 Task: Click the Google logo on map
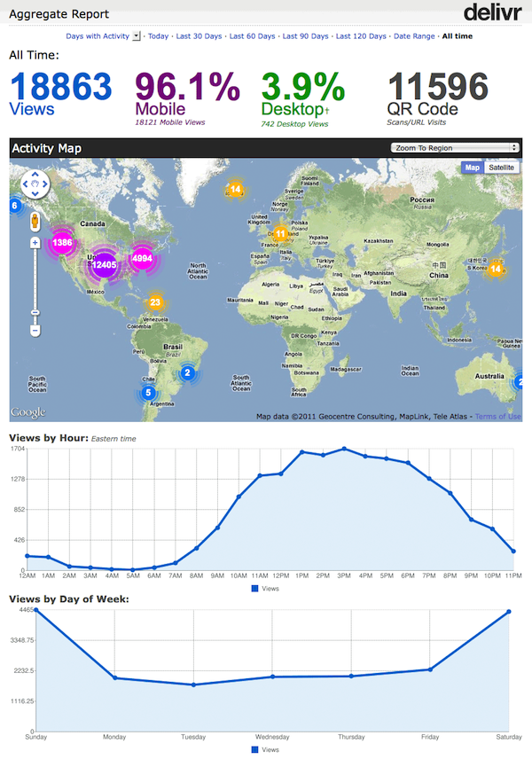click(28, 412)
